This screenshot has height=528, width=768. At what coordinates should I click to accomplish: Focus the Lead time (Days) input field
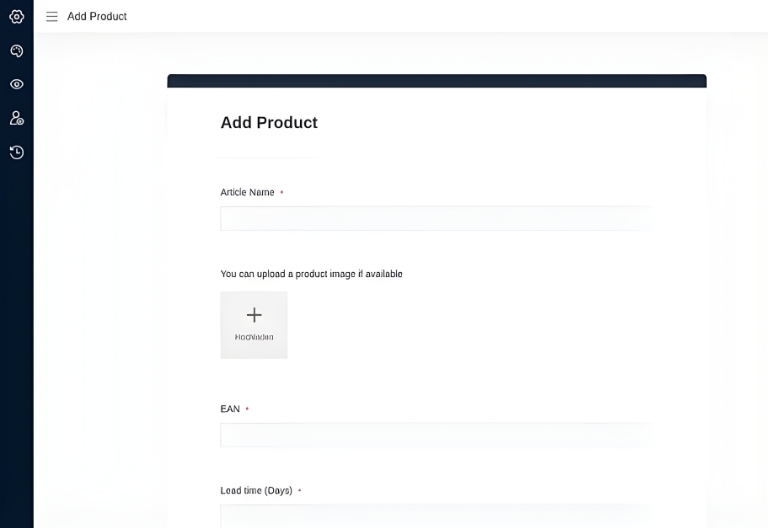pos(435,515)
